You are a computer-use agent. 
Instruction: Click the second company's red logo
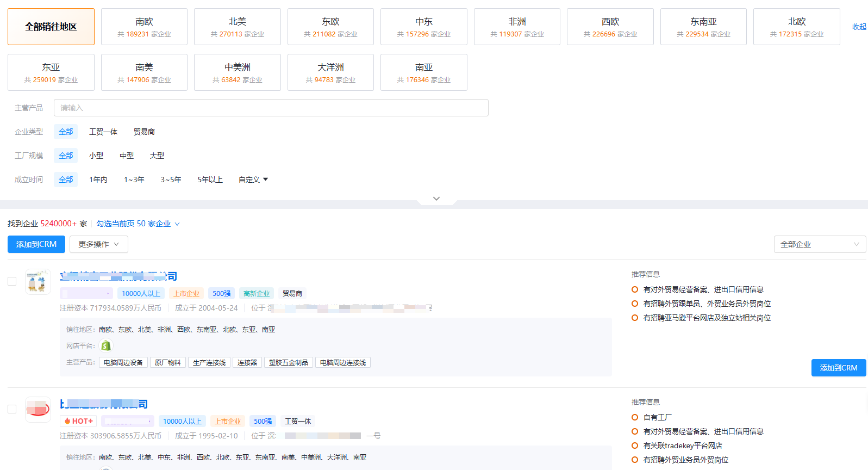click(38, 409)
